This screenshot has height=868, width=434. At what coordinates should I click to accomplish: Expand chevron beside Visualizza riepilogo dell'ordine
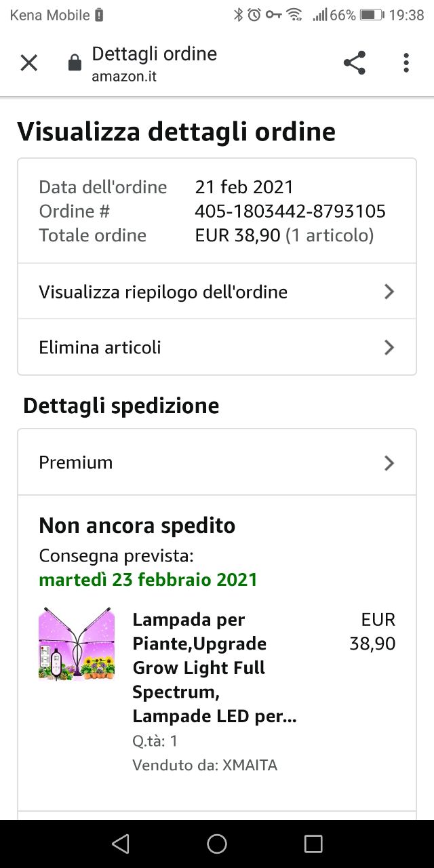coord(389,292)
